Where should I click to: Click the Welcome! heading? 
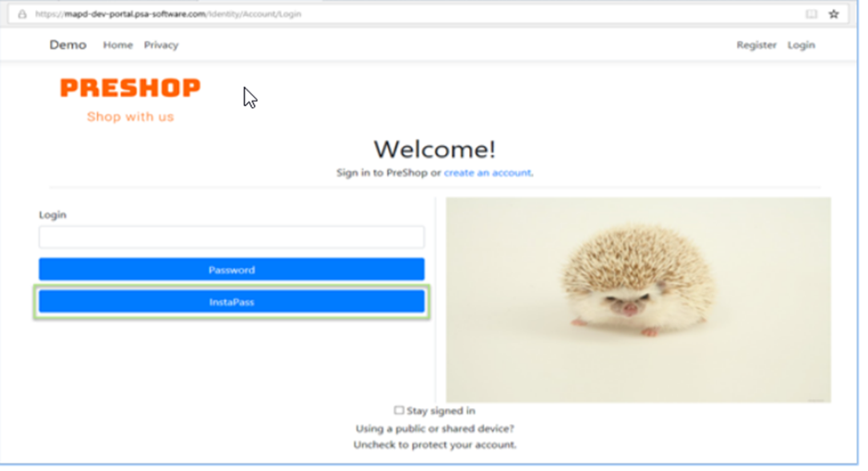[x=434, y=149]
